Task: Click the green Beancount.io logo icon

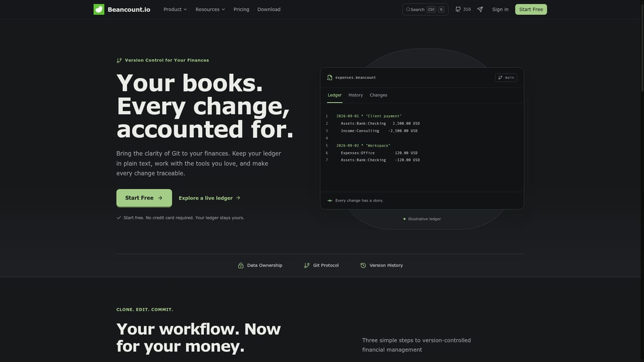Action: point(99,9)
